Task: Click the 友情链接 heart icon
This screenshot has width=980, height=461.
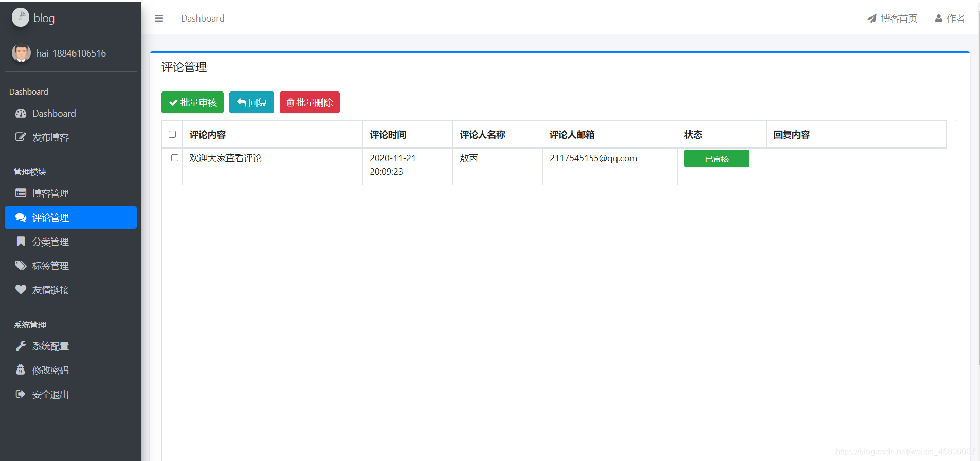Action: click(21, 290)
